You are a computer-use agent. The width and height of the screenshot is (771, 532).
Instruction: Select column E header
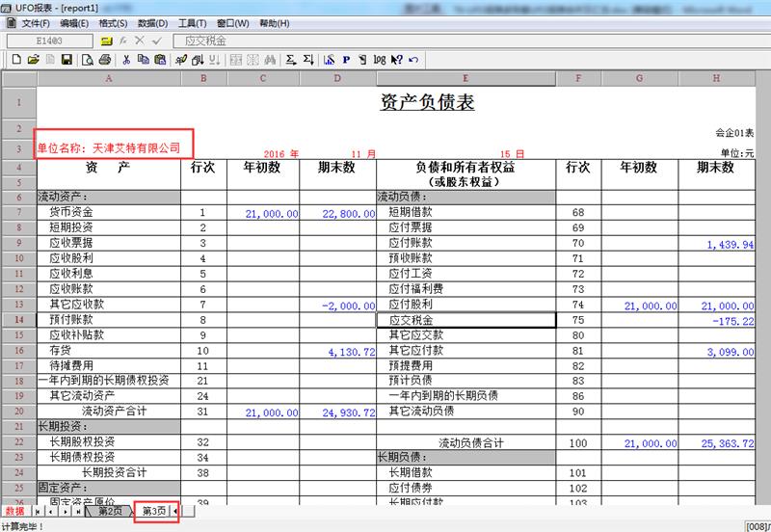pyautogui.click(x=465, y=78)
